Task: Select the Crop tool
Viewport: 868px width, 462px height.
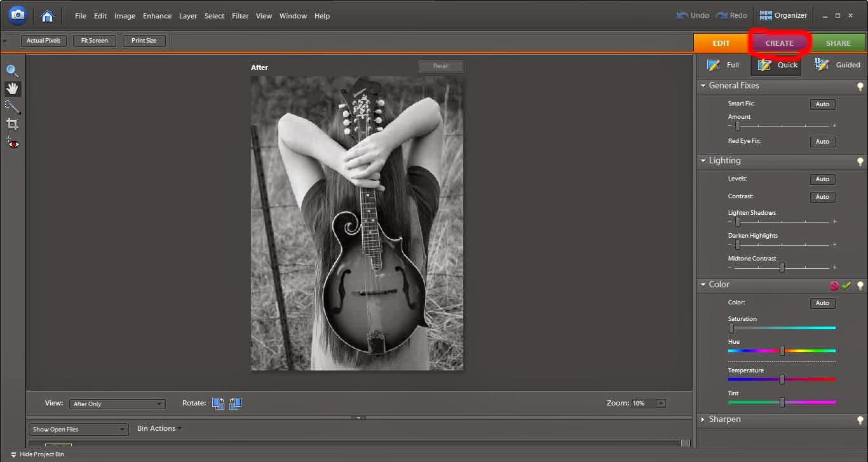Action: [12, 124]
